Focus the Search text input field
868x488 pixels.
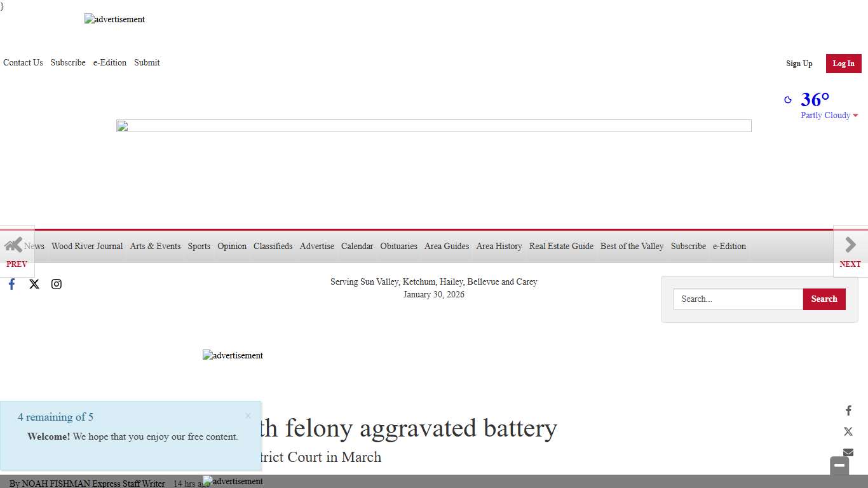pyautogui.click(x=738, y=299)
